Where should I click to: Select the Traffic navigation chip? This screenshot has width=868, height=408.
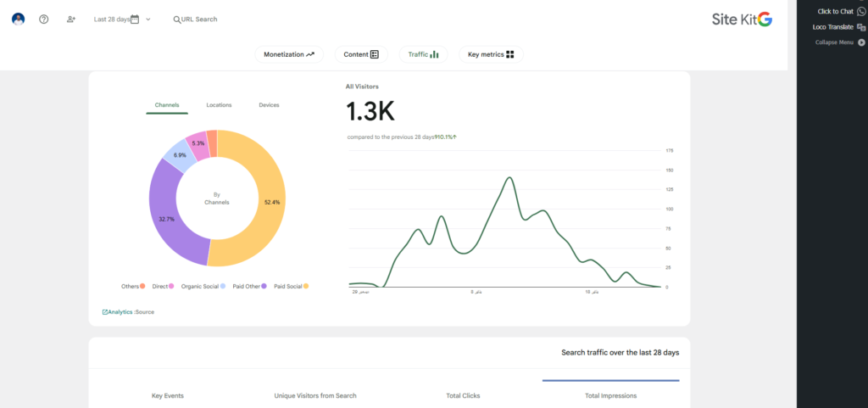[423, 54]
